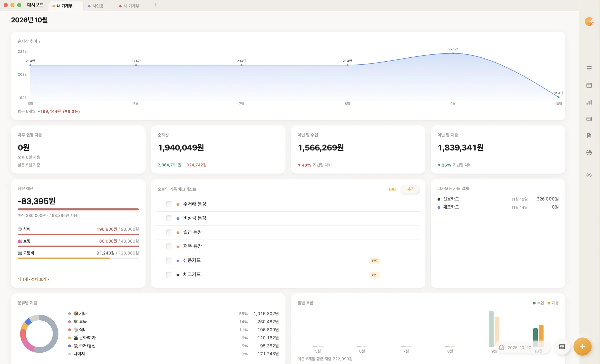Select the 문화/여가 category row
The width and height of the screenshot is (600, 364).
point(173,338)
